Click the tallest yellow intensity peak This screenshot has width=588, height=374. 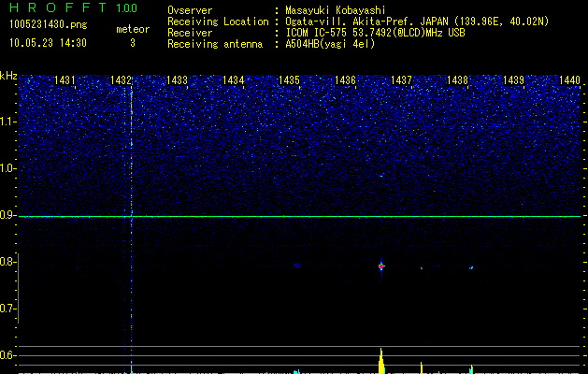click(x=381, y=361)
